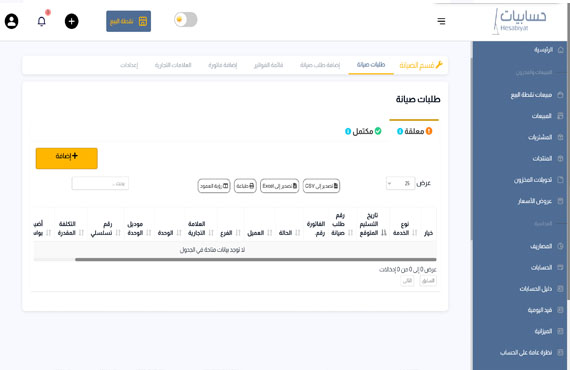Click the table search input field

pyautogui.click(x=100, y=184)
